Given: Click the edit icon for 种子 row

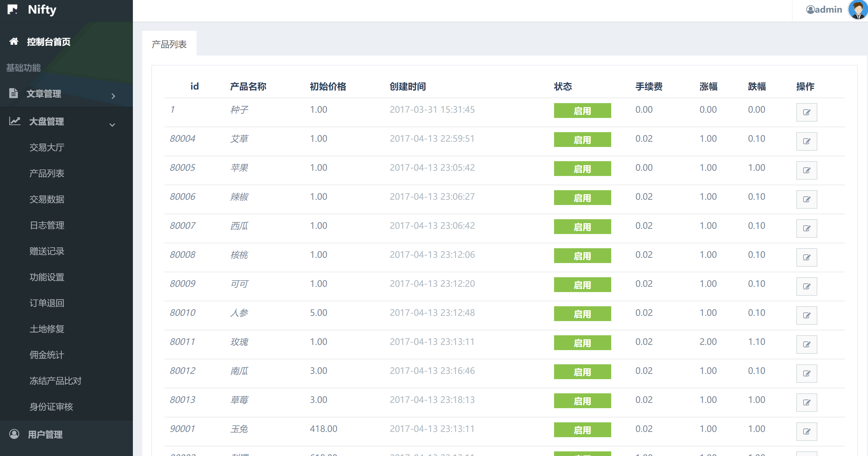Looking at the screenshot, I should [806, 112].
